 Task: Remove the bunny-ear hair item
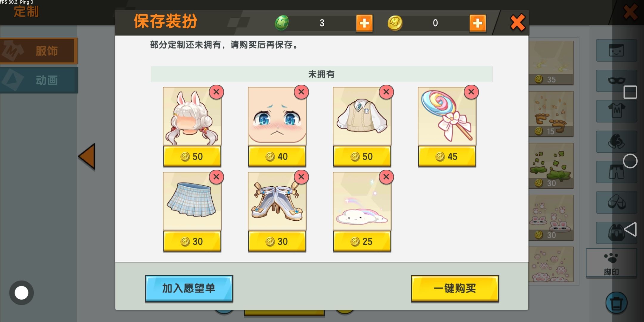[x=216, y=92]
